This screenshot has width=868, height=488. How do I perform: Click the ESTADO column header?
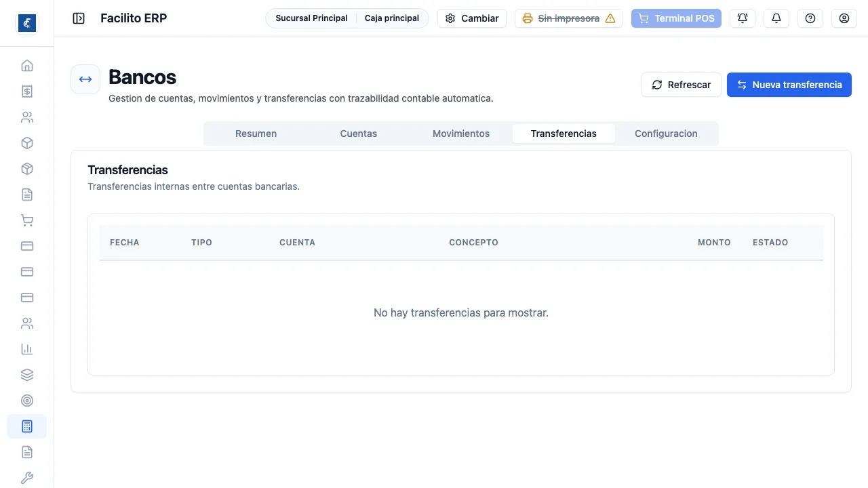770,242
